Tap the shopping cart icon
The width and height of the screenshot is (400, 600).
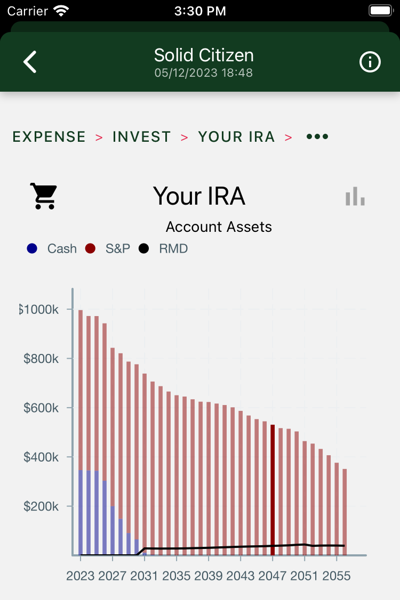pos(44,196)
